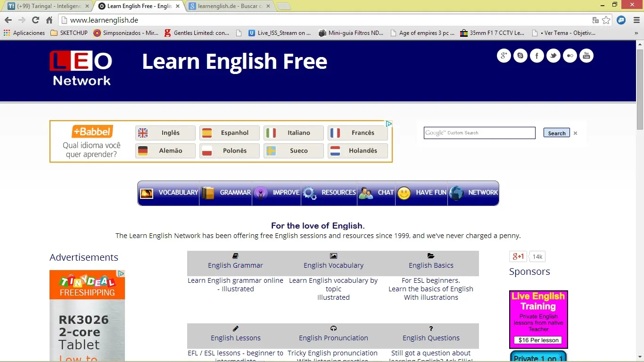This screenshot has height=362, width=644.
Task: Open the Gentles Limited bookmark
Action: [197, 33]
